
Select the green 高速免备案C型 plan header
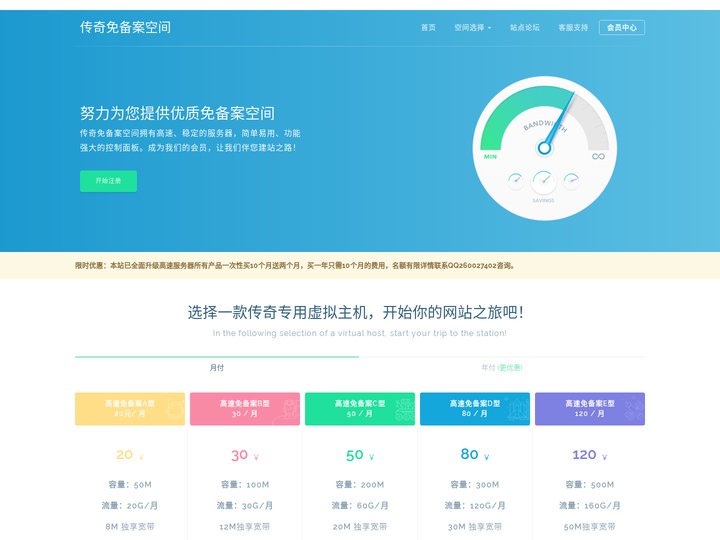pos(360,409)
